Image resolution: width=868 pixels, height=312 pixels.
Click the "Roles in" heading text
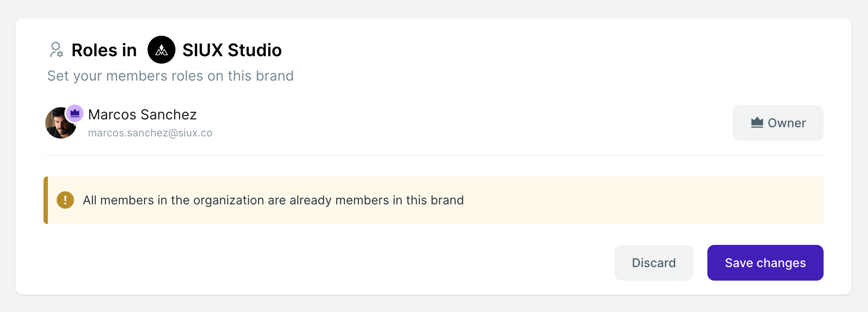[104, 50]
